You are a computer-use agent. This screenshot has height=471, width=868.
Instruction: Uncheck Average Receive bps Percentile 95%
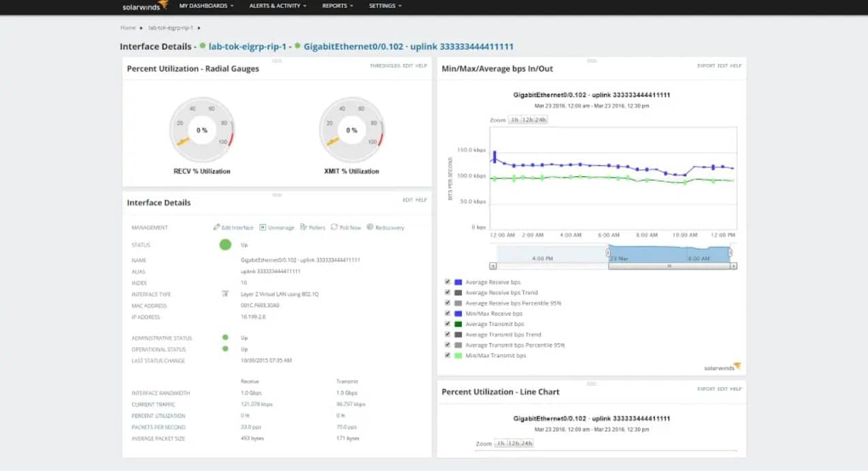coord(447,303)
